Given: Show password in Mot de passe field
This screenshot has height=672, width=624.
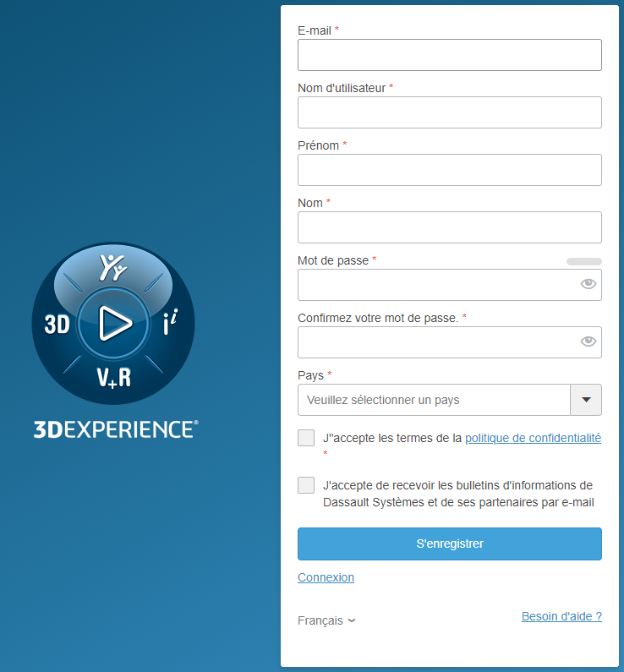Looking at the screenshot, I should click(x=588, y=284).
